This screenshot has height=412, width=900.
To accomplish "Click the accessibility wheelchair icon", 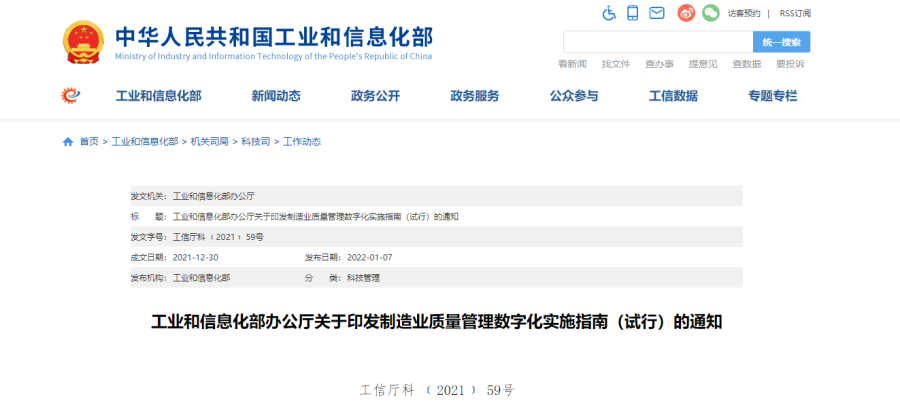I will (x=609, y=13).
